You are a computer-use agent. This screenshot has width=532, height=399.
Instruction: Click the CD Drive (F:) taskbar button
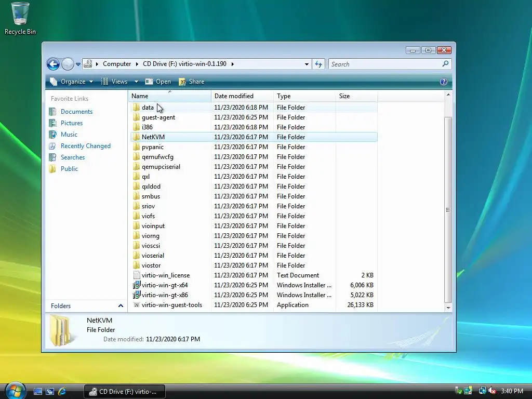pos(125,392)
